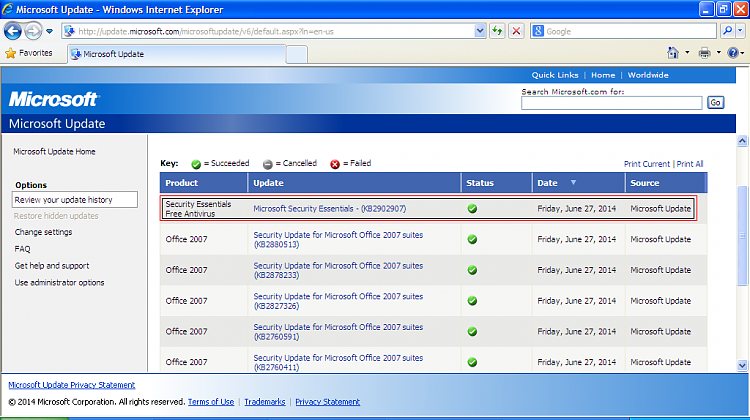Screen dimensions: 750x420
Task: Click succeeded status icon for KB2760591
Action: [x=472, y=331]
